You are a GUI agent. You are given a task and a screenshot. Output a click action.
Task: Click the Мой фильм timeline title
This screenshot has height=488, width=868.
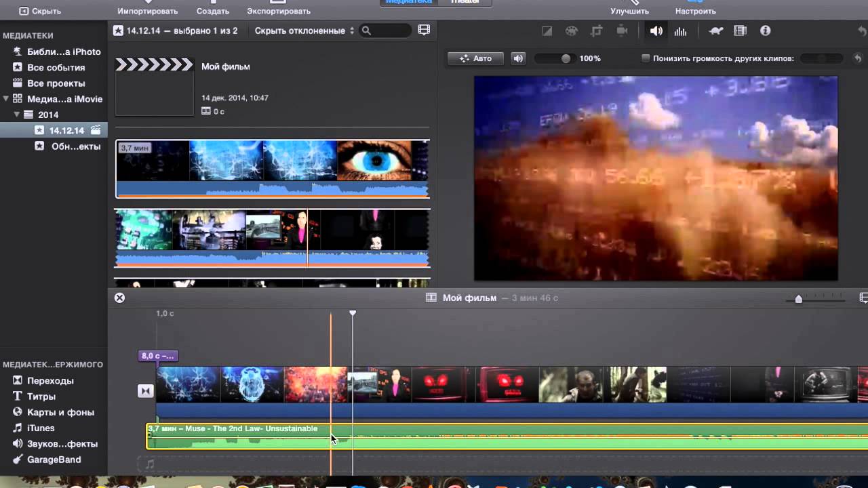[x=469, y=298]
